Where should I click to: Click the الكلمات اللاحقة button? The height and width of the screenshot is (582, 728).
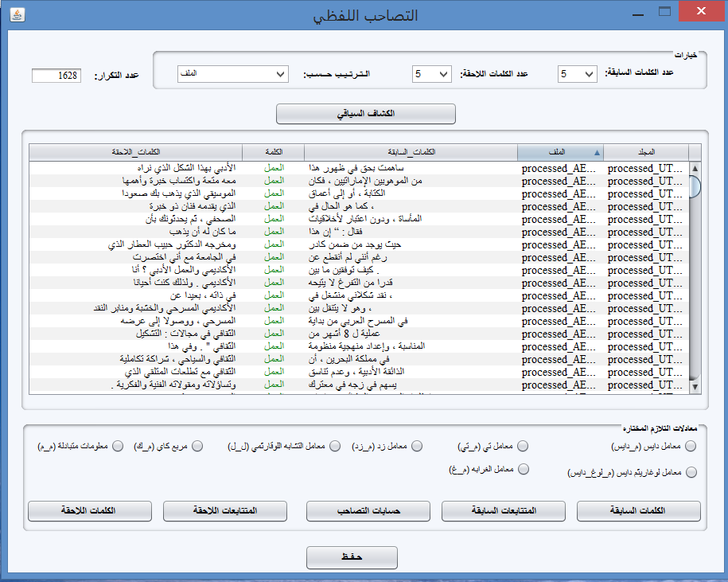[x=90, y=511]
